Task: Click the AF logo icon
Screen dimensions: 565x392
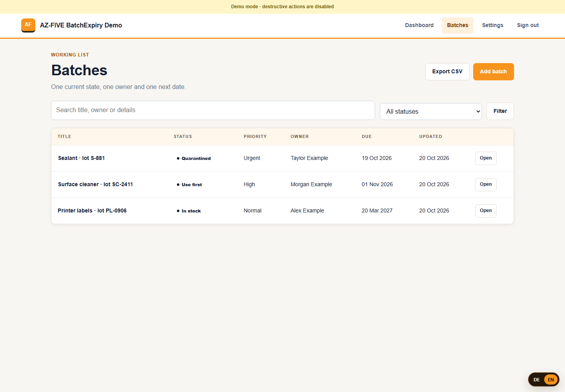Action: 28,25
